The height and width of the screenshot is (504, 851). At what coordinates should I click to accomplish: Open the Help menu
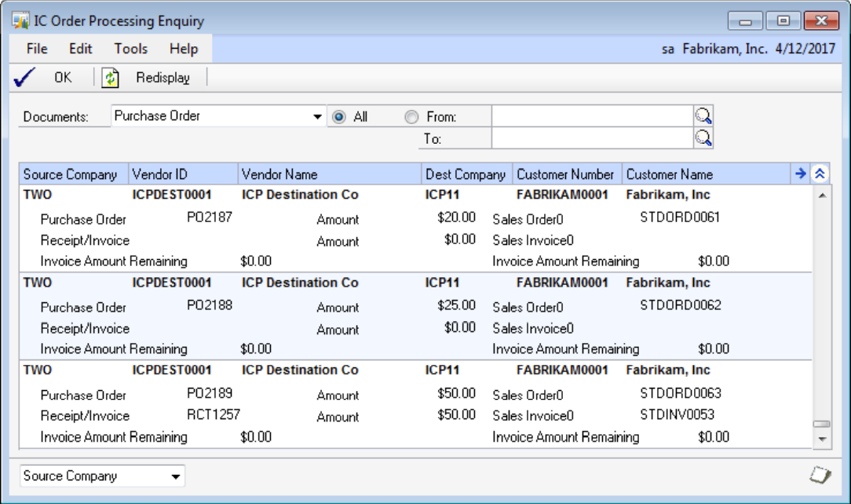(x=184, y=49)
